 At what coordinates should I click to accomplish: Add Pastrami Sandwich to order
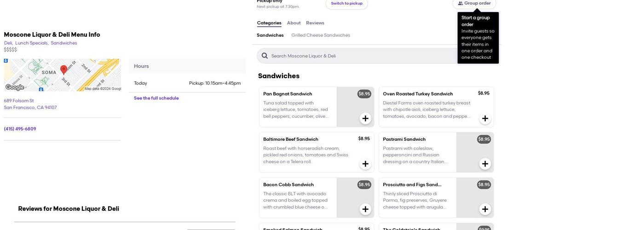485,164
